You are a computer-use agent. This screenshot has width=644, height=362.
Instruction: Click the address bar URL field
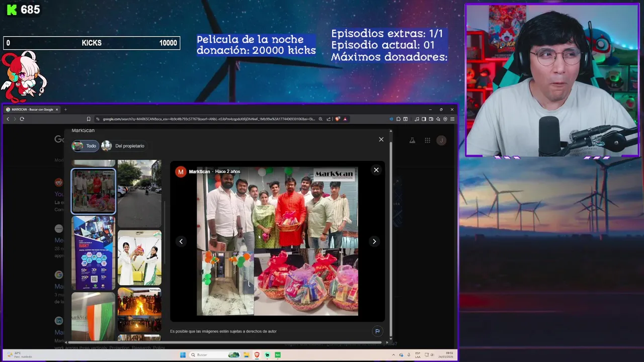(209, 119)
